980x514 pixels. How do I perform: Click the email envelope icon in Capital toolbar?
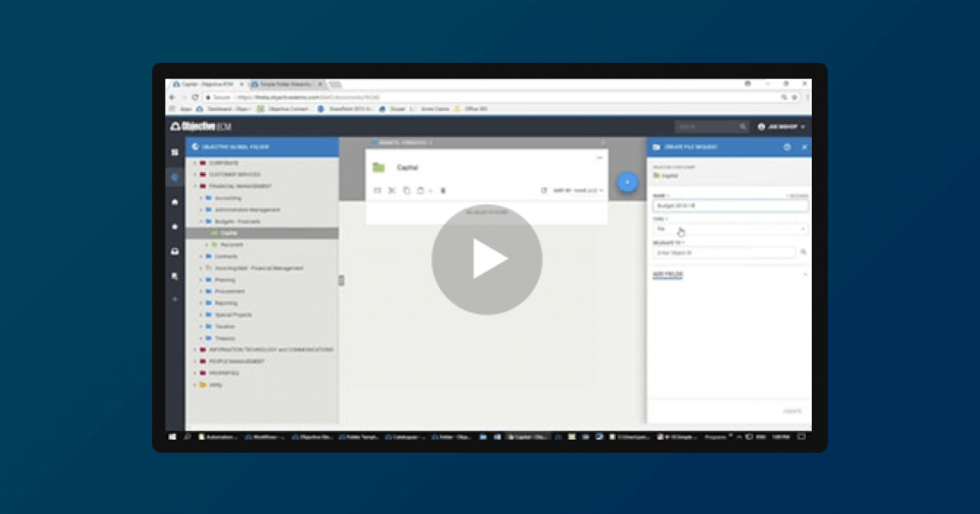pyautogui.click(x=378, y=190)
